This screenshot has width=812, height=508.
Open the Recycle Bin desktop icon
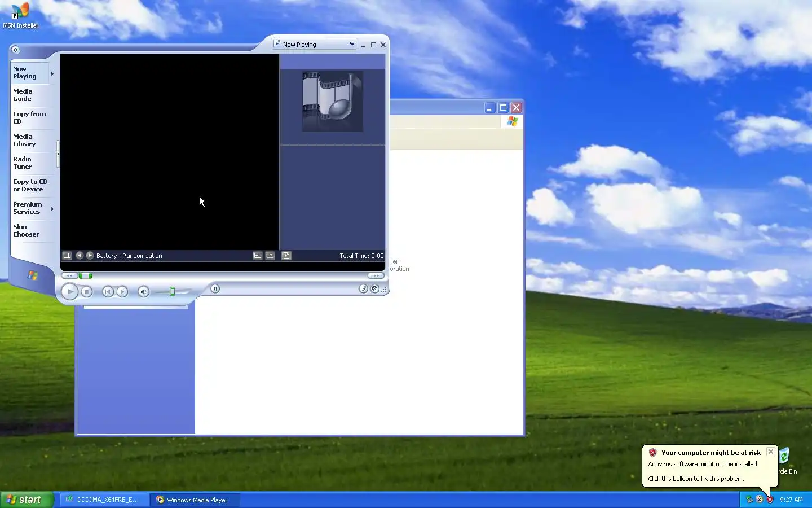(787, 462)
